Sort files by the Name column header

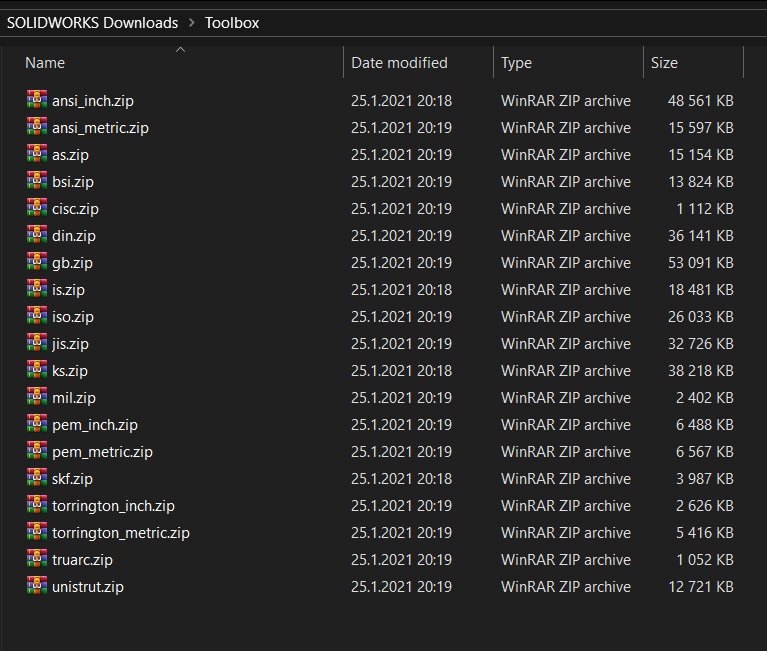(45, 63)
